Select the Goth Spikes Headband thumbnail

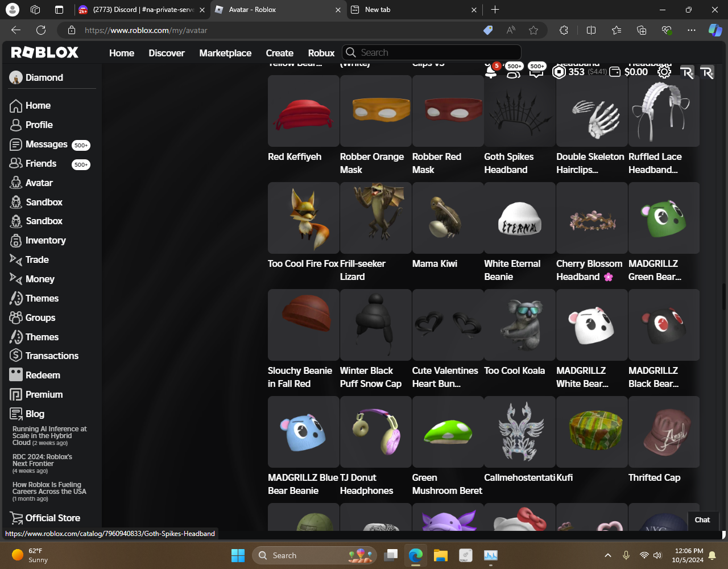tap(520, 111)
